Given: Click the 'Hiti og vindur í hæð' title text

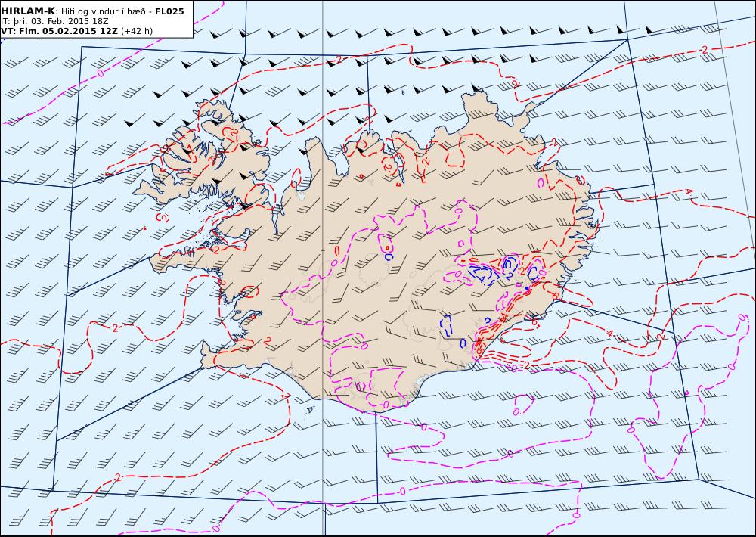Looking at the screenshot, I should click(104, 11).
